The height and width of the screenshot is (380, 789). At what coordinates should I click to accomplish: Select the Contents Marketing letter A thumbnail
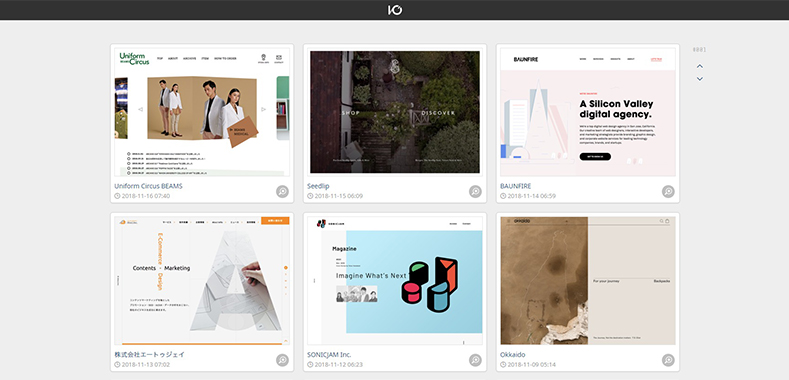202,280
